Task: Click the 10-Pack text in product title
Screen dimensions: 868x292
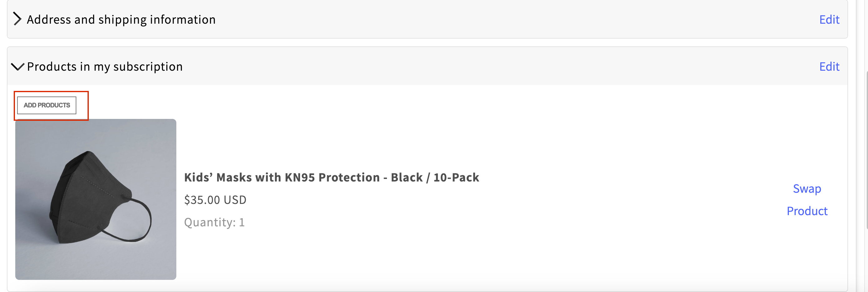Action: (x=456, y=177)
